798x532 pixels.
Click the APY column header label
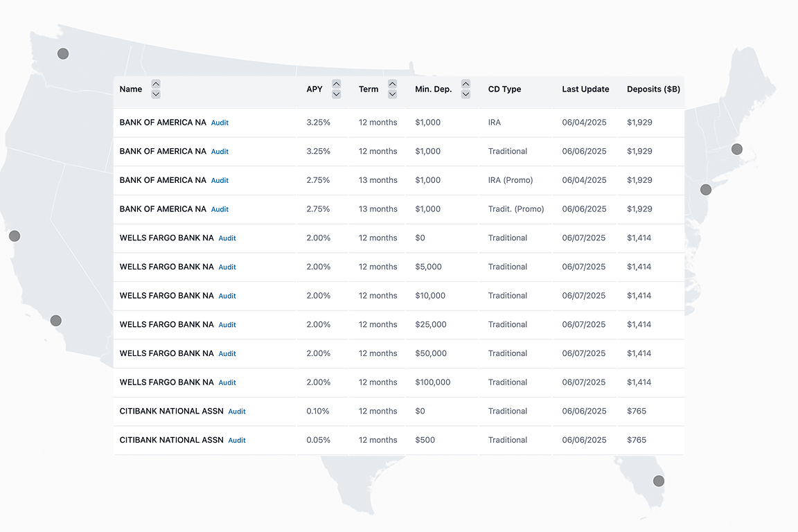tap(314, 89)
